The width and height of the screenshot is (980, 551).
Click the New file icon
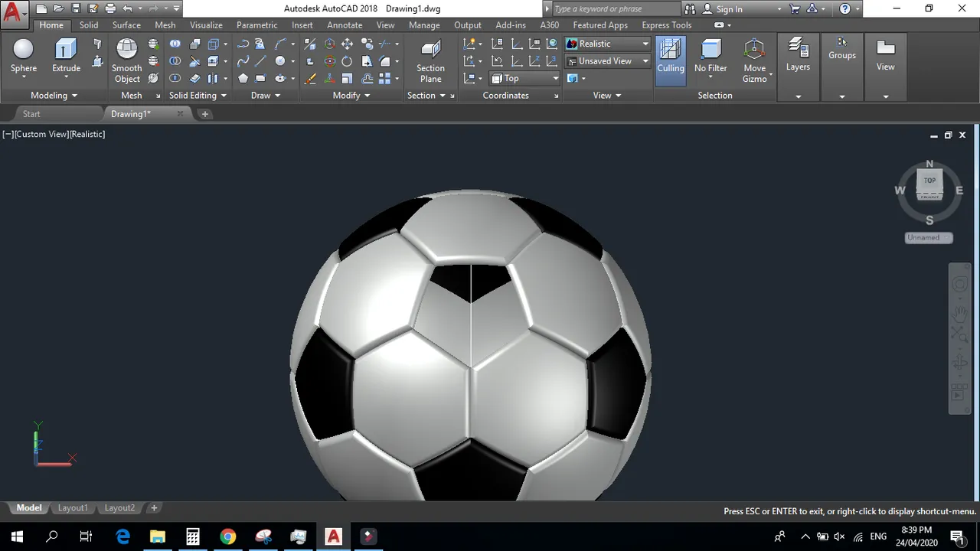click(x=41, y=8)
